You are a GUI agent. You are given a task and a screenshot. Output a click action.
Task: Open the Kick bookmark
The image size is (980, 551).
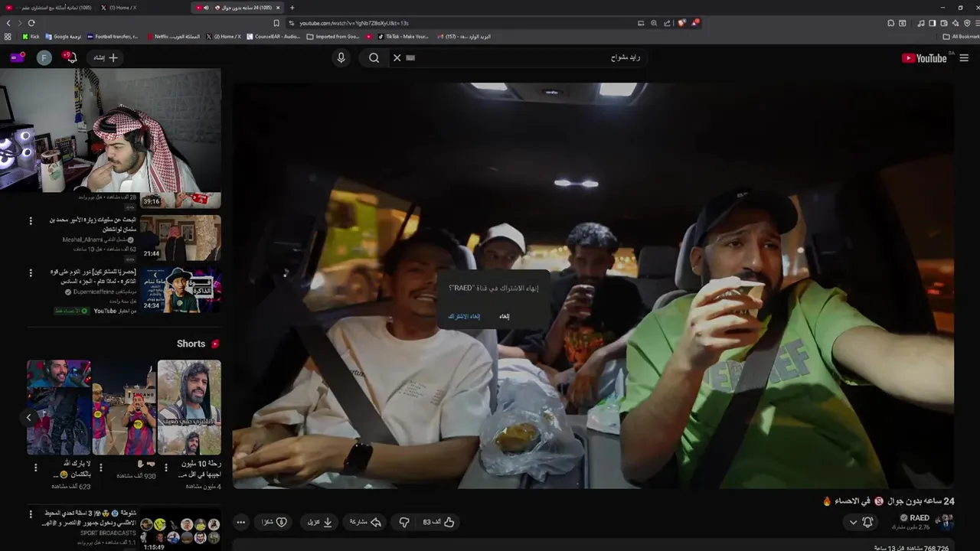[x=31, y=36]
